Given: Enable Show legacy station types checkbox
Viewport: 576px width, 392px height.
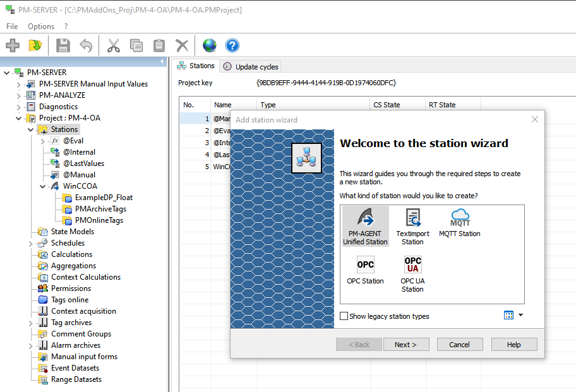Looking at the screenshot, I should (344, 316).
